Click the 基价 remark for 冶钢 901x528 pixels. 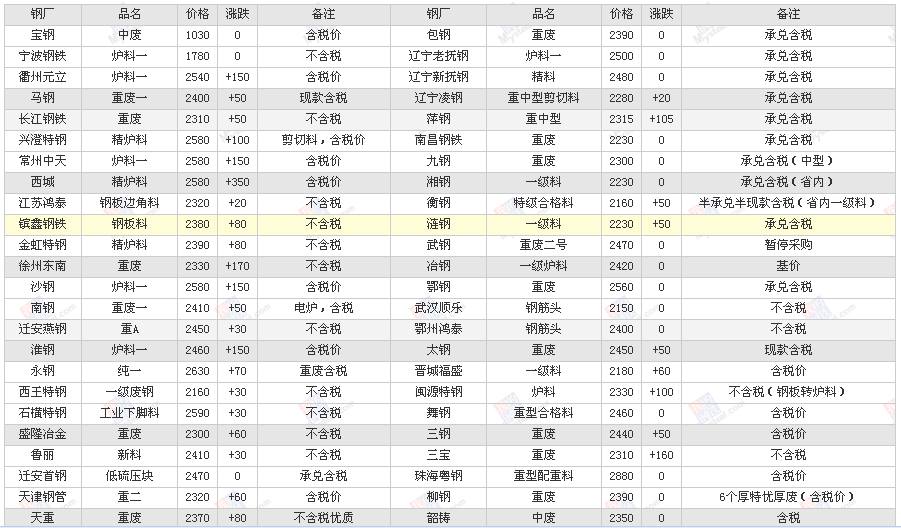(x=787, y=266)
